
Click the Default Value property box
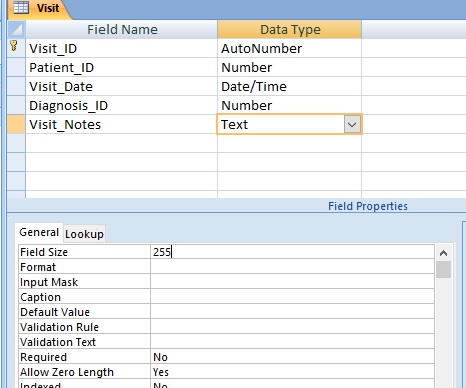(292, 312)
